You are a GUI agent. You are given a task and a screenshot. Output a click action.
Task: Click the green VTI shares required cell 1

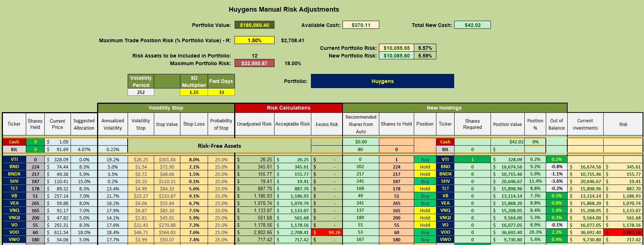tap(472, 159)
